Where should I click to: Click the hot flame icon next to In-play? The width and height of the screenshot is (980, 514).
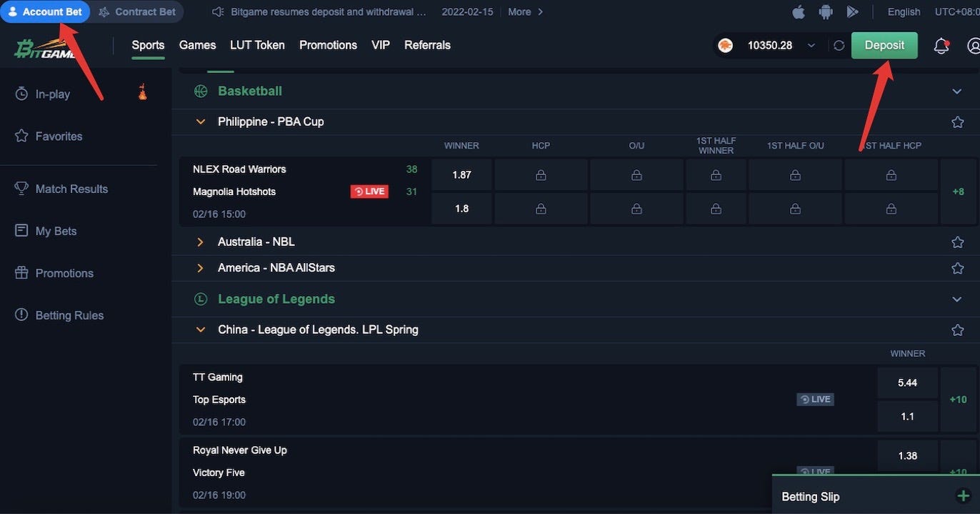coord(142,92)
